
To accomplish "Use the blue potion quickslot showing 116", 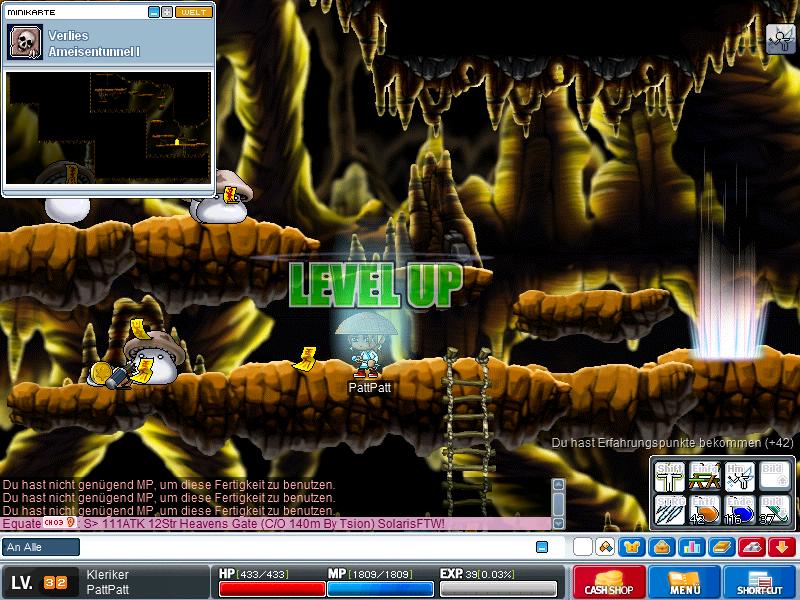I will pyautogui.click(x=739, y=509).
